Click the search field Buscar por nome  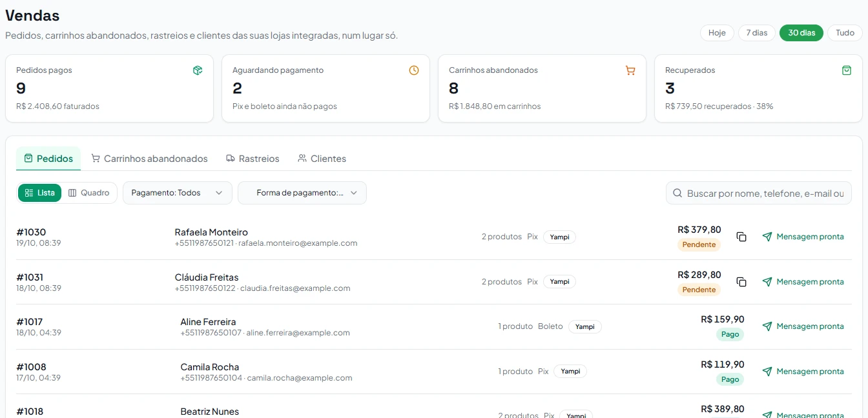[759, 193]
